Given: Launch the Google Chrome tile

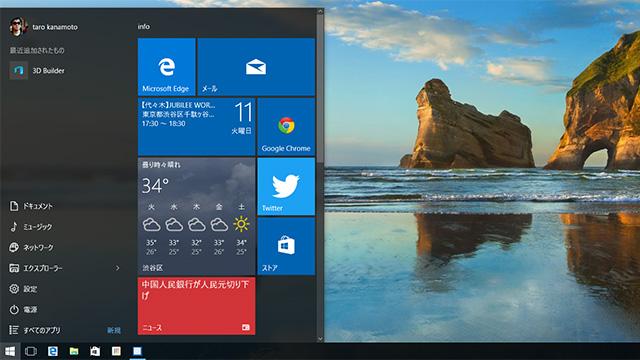Looking at the screenshot, I should pyautogui.click(x=286, y=127).
